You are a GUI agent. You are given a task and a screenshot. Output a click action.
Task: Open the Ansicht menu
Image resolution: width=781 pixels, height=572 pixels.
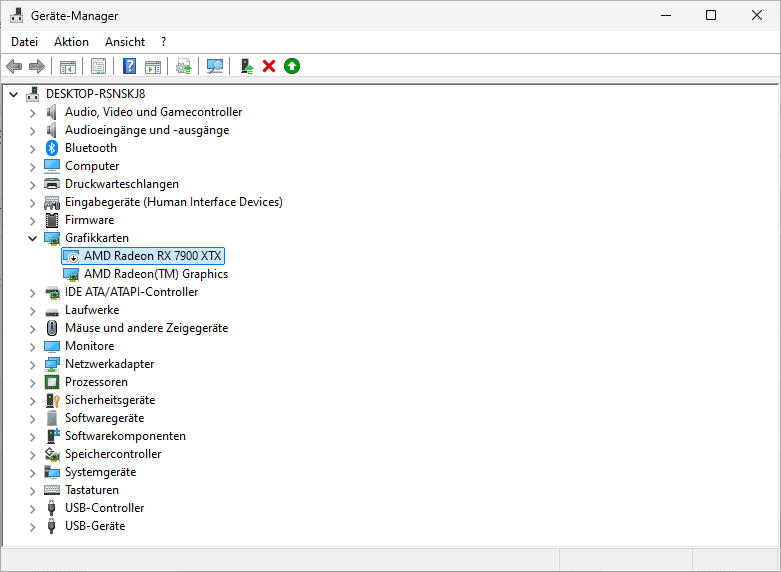click(125, 42)
